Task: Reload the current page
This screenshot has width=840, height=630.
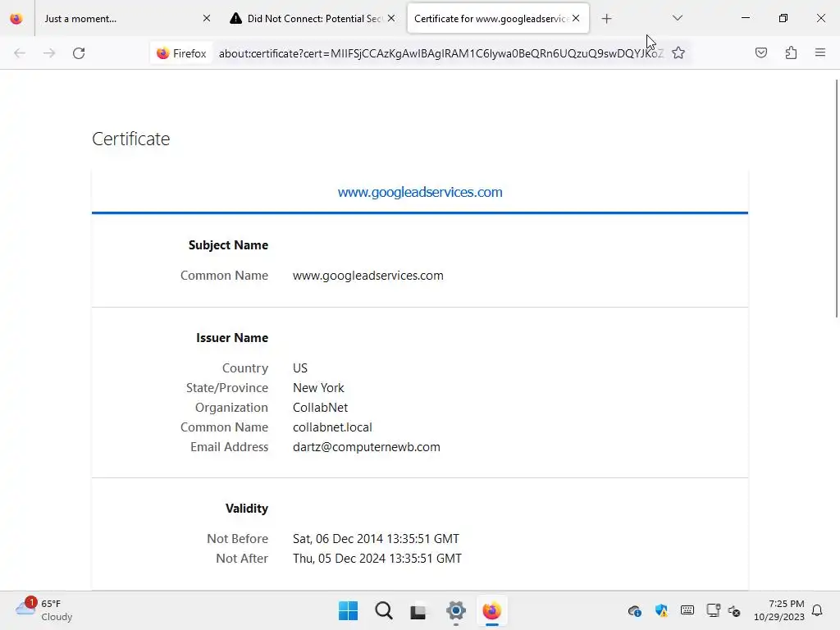Action: point(79,53)
